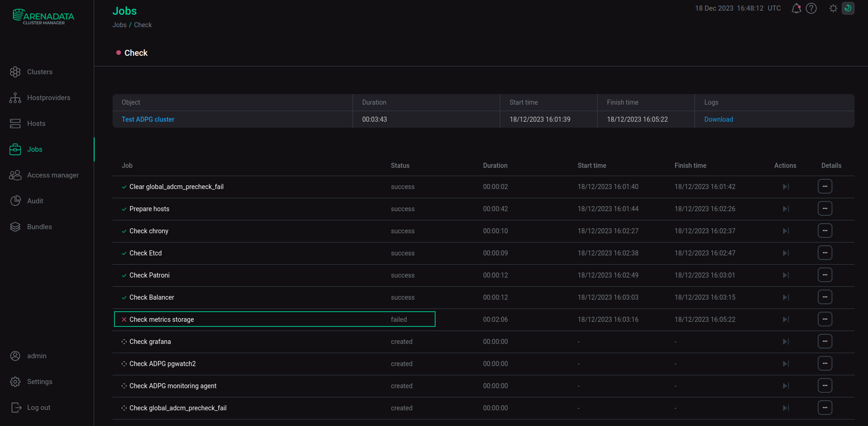The height and width of the screenshot is (426, 868).
Task: Open details for Check chrony job
Action: point(825,231)
